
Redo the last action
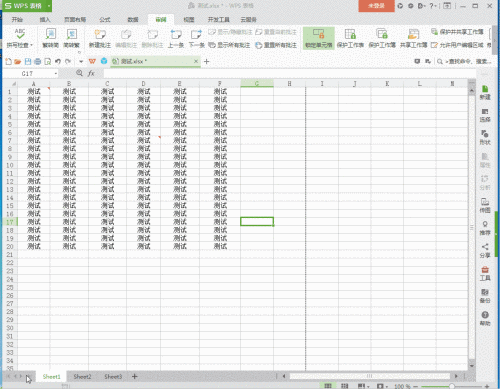68,61
